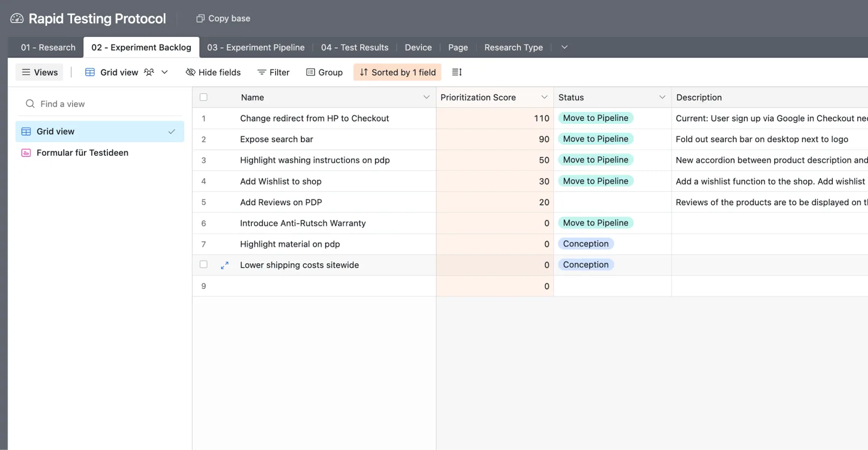The height and width of the screenshot is (450, 868).
Task: Open the Sorted by 1 field menu
Action: pos(398,72)
